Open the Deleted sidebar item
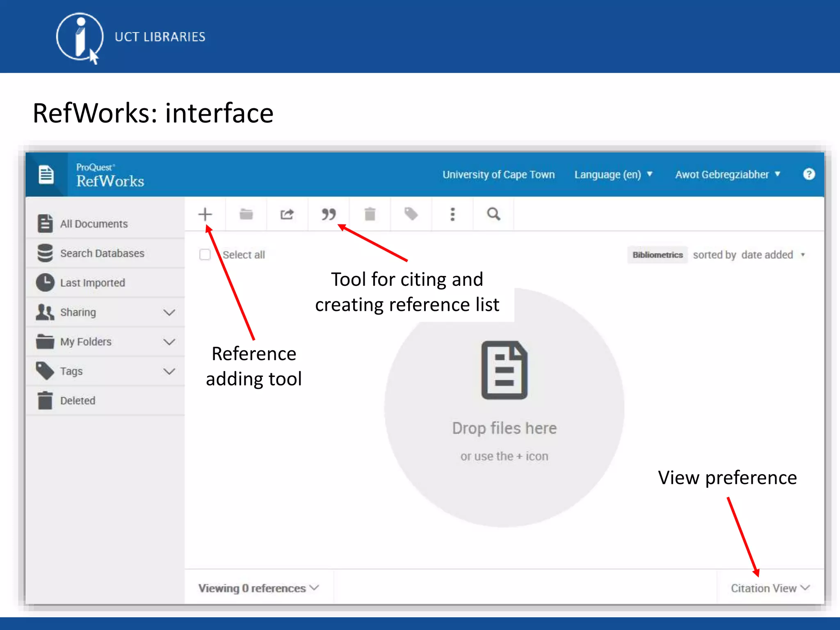The width and height of the screenshot is (840, 630). [105, 401]
